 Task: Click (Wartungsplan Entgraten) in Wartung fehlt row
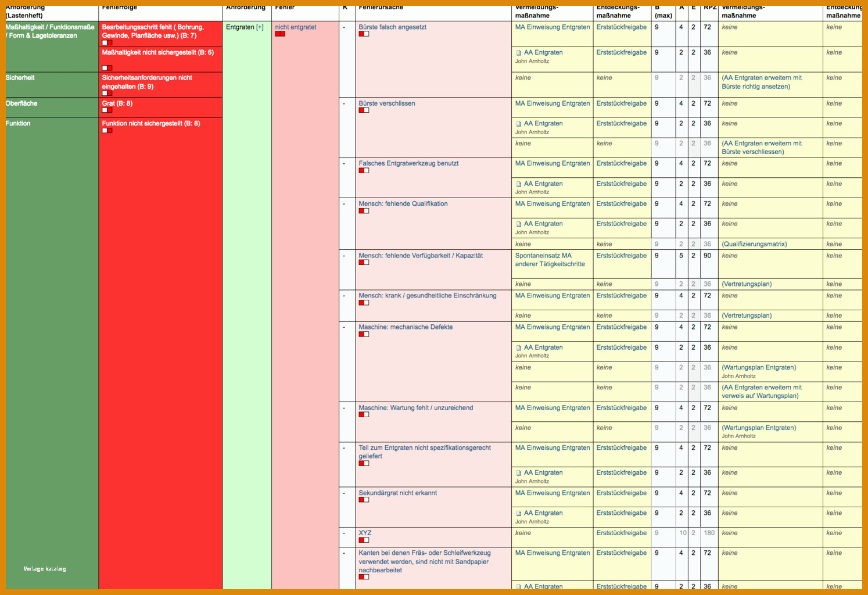(x=759, y=428)
